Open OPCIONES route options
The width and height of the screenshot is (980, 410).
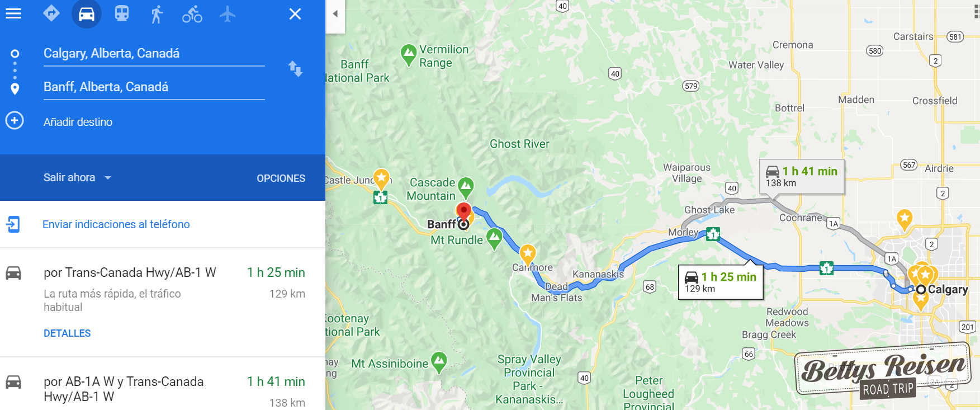coord(281,178)
